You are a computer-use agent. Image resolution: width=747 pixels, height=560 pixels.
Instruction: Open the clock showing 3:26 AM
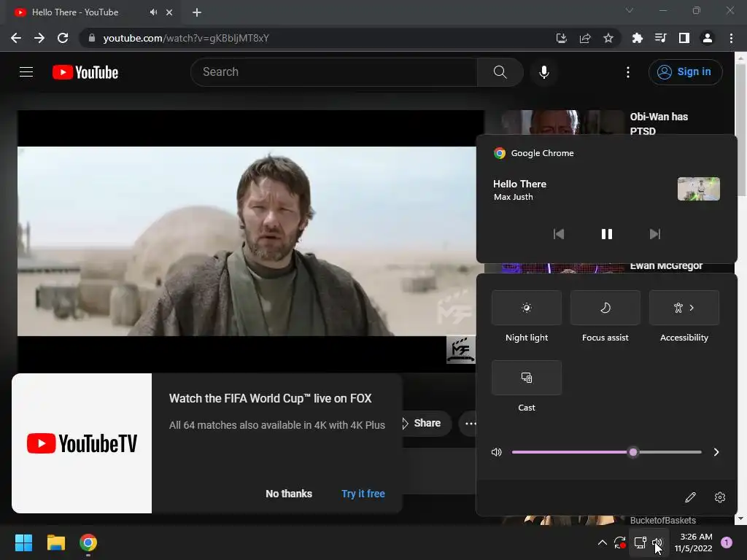[x=693, y=542]
